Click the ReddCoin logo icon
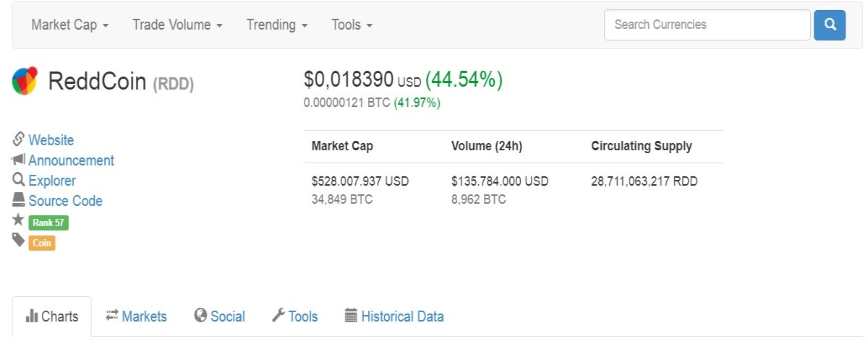 [x=25, y=81]
